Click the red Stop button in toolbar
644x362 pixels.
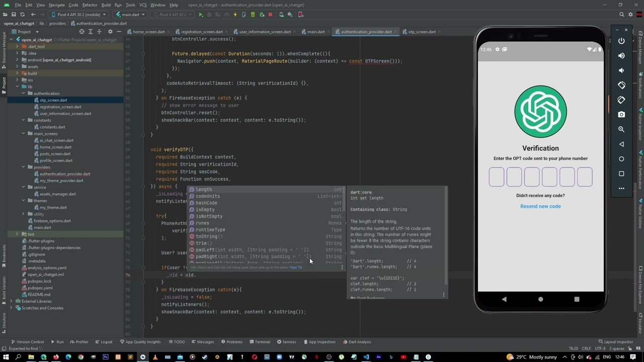pyautogui.click(x=270, y=15)
